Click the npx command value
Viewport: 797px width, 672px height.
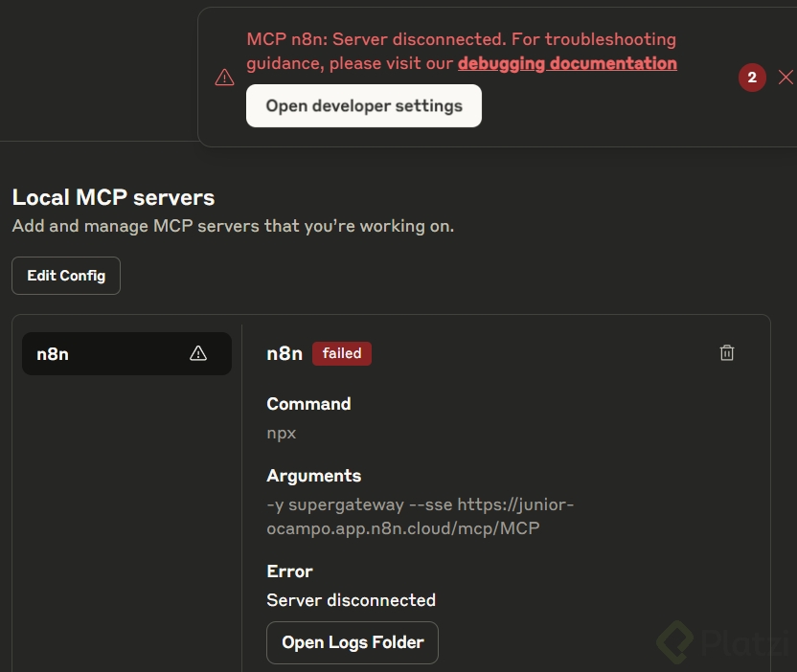pos(281,434)
